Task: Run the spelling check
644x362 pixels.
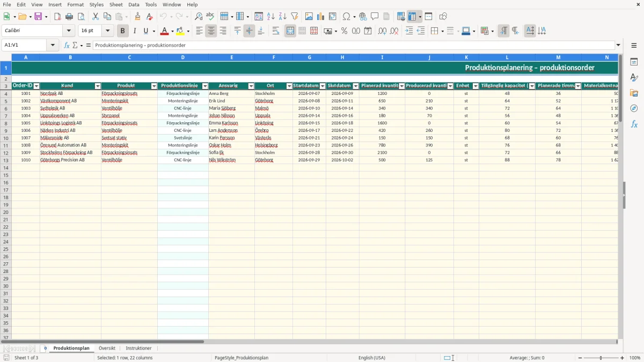Action: (210, 17)
